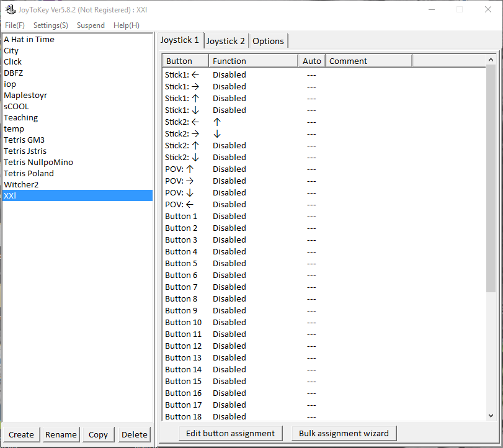503x448 pixels.
Task: Select the Button 18 row
Action: coord(324,416)
